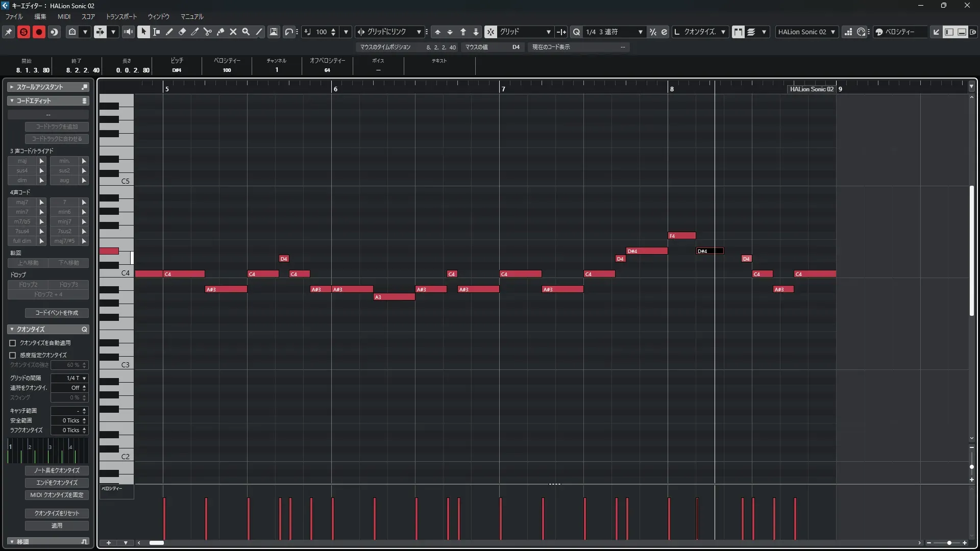Click the コードイベントを作成 button
This screenshot has width=980, height=551.
pyautogui.click(x=57, y=313)
